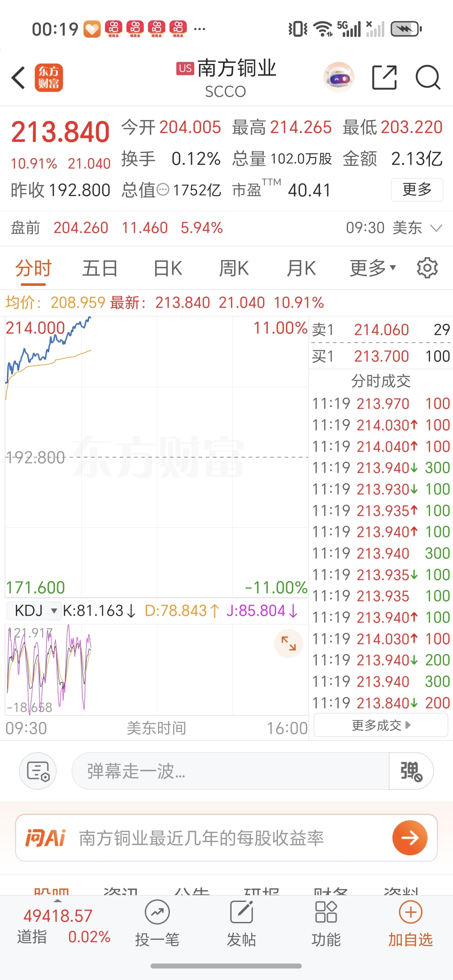Open search with the magnifier icon

pyautogui.click(x=428, y=78)
